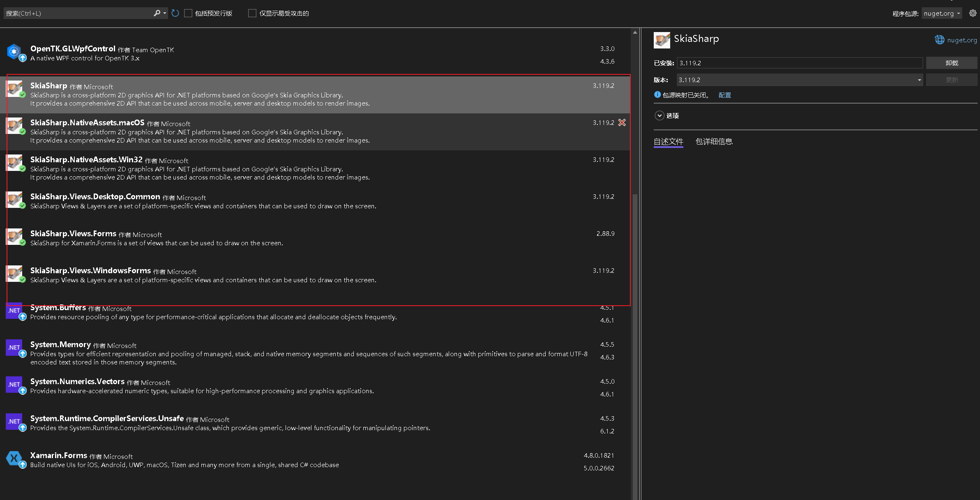The image size is (980, 500).
Task: Click the SkiaSharp.NativeAssets.macOS package icon
Action: (x=15, y=126)
